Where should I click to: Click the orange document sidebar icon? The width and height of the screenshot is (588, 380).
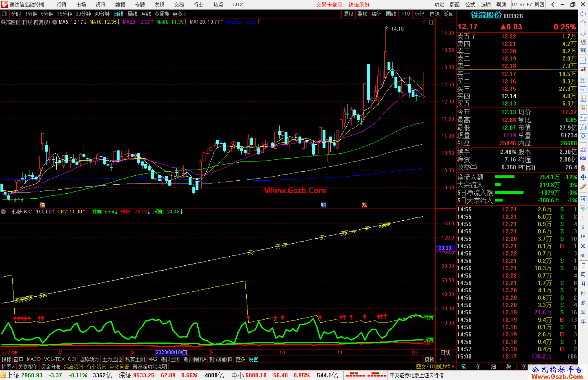pos(583,108)
